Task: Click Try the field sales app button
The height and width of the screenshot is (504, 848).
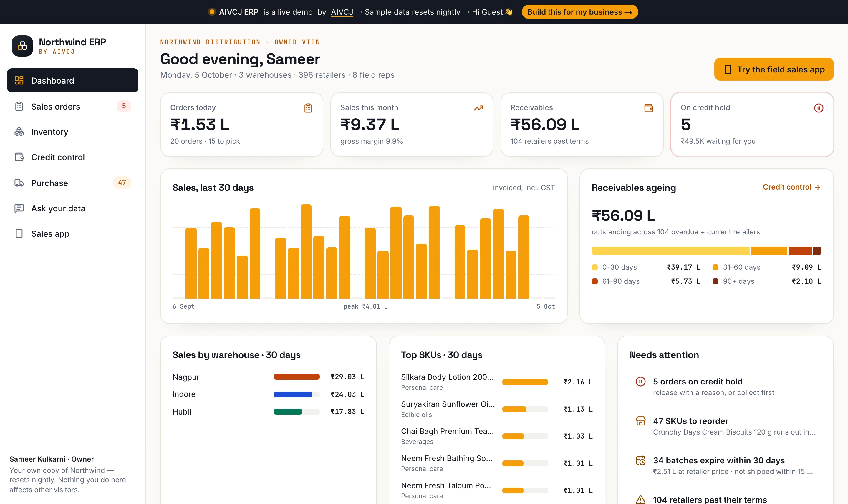Action: (774, 69)
